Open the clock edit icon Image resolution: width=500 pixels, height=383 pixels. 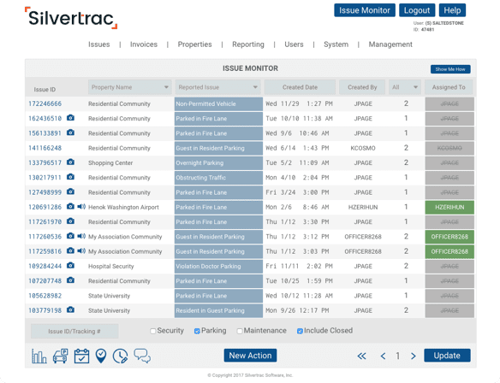click(x=120, y=356)
